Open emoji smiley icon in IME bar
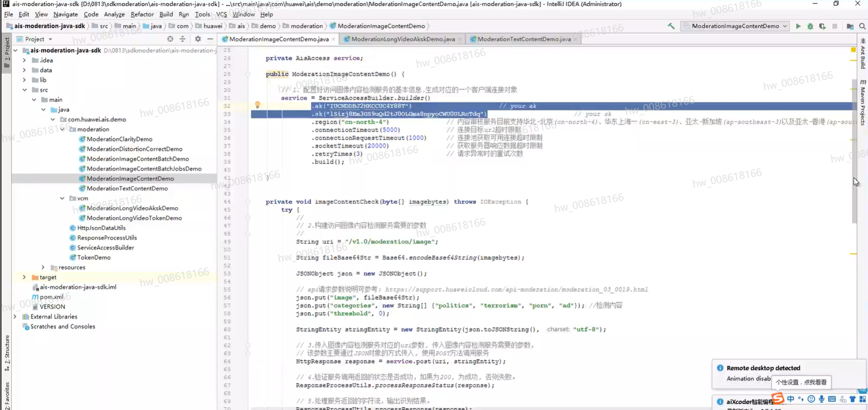Viewport: 868px width, 410px height. (x=811, y=399)
